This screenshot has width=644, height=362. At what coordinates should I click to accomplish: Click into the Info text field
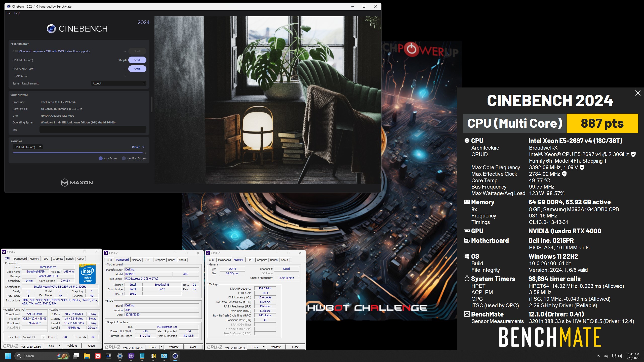point(93,129)
